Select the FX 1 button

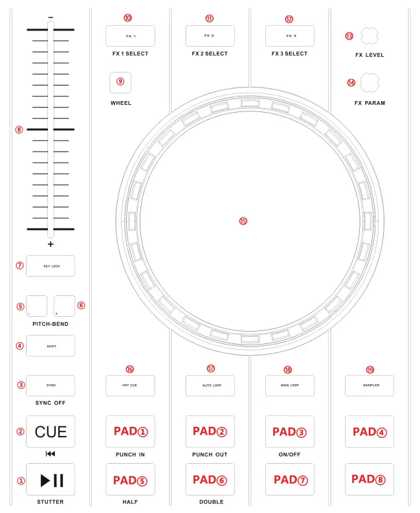tap(130, 36)
